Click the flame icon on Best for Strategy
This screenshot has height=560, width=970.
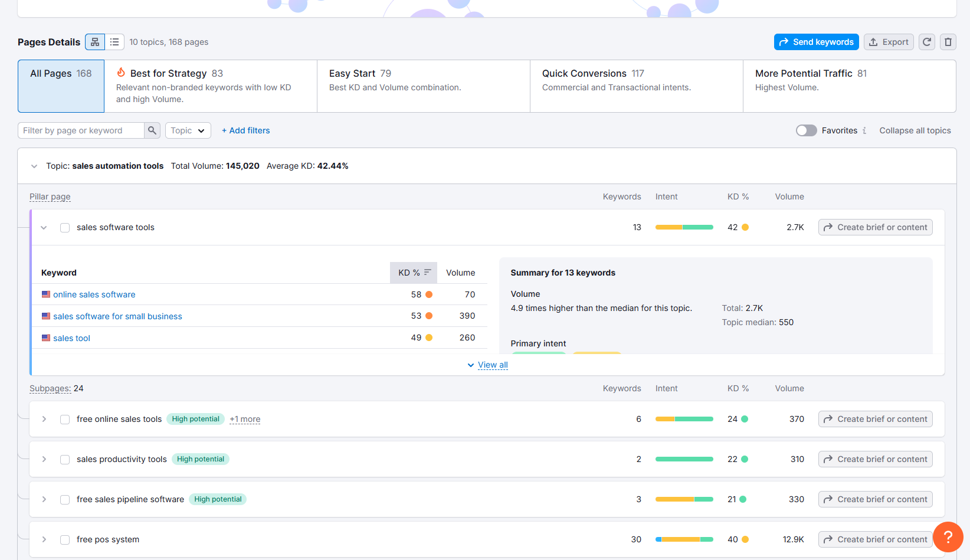[x=120, y=73]
